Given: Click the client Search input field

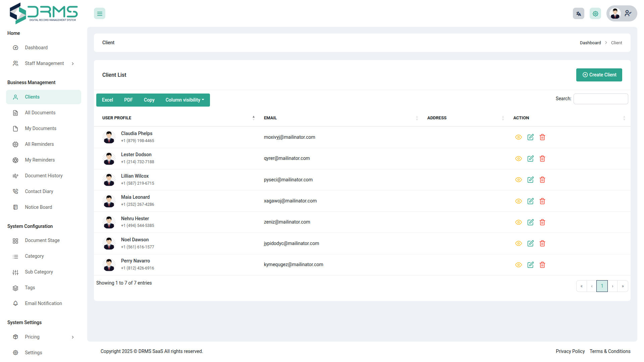Looking at the screenshot, I should pos(600,99).
